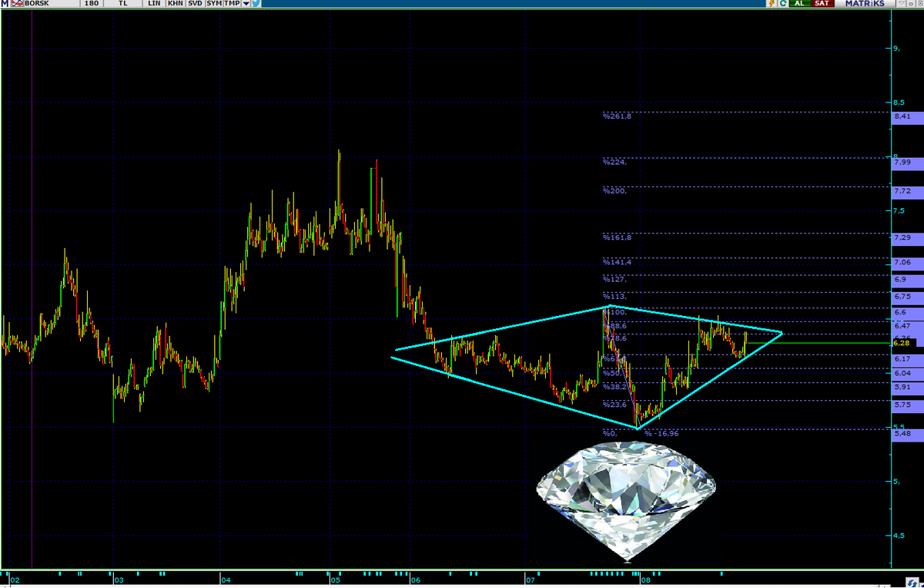Select the 6,9 price label
The height and width of the screenshot is (588, 924).
(x=907, y=280)
